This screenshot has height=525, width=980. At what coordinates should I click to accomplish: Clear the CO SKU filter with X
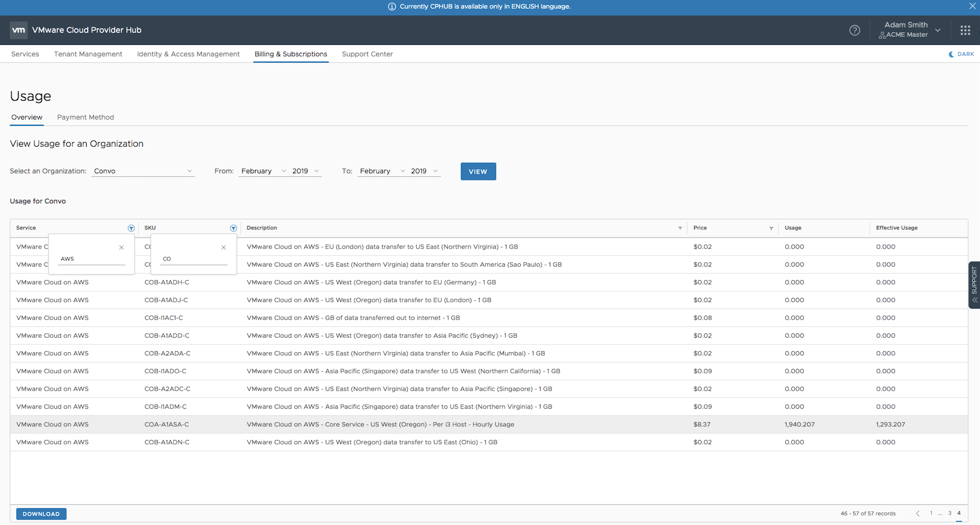224,247
